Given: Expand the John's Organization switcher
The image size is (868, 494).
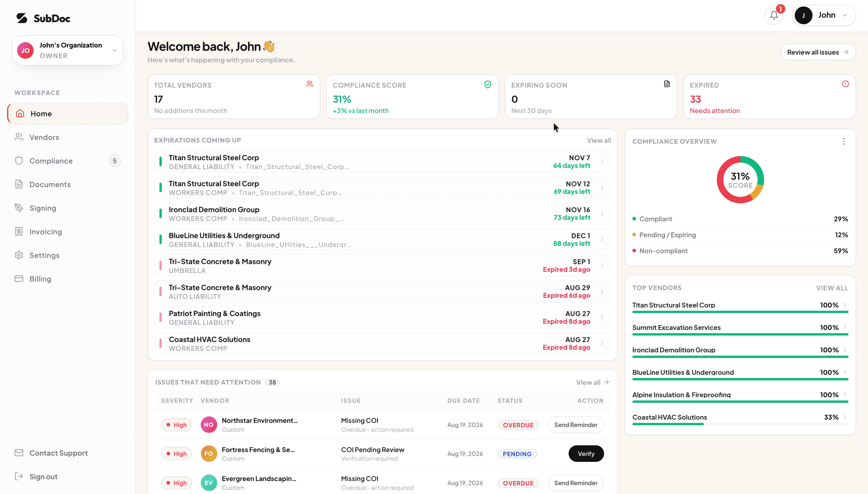Looking at the screenshot, I should click(x=114, y=50).
